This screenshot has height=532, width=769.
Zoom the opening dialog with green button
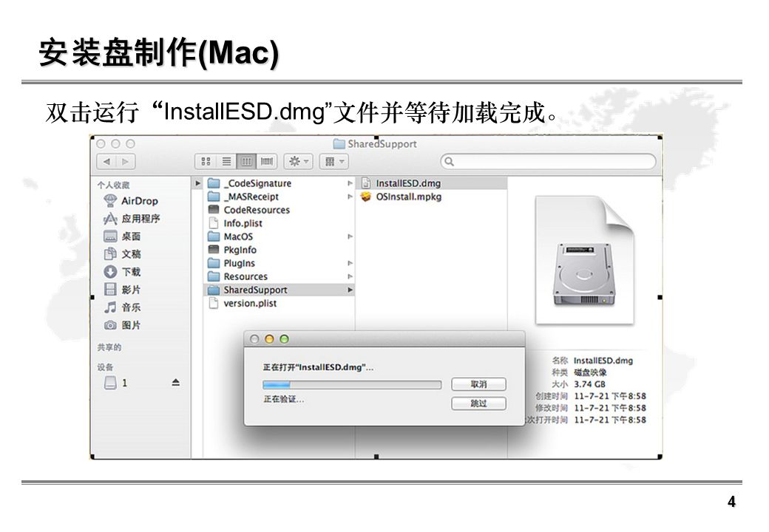pyautogui.click(x=284, y=339)
